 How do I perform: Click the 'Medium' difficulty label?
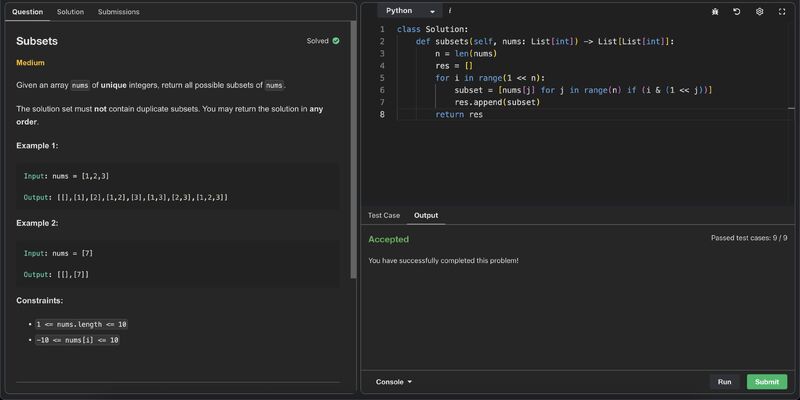click(x=31, y=63)
